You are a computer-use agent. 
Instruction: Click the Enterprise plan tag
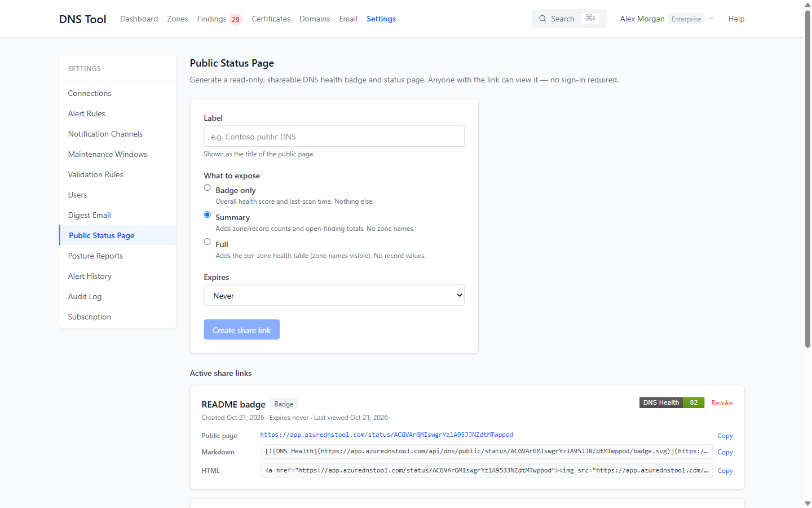(686, 19)
